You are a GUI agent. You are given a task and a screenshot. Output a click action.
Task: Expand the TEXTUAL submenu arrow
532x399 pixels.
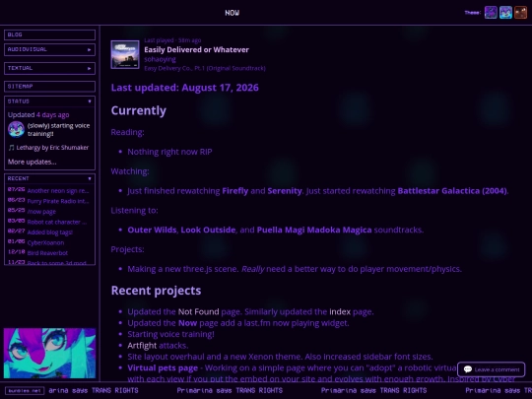(90, 69)
